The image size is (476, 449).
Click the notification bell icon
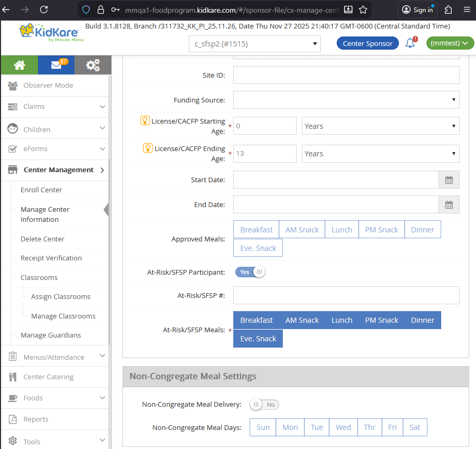point(410,43)
